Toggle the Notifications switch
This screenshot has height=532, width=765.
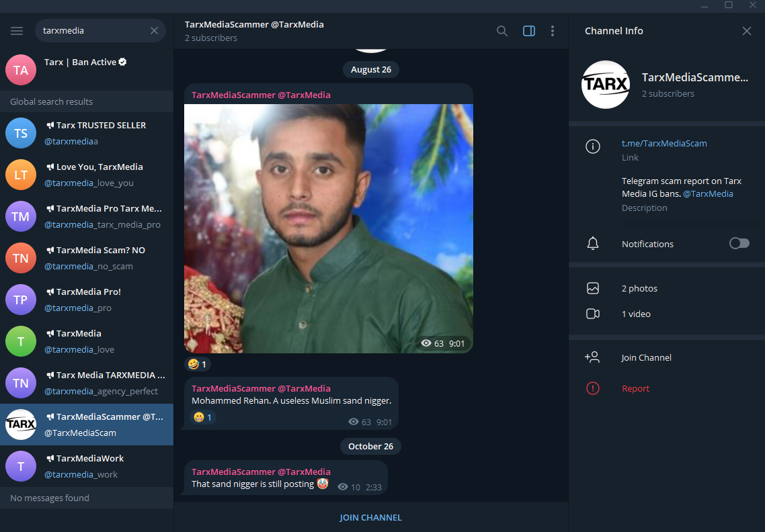(739, 243)
